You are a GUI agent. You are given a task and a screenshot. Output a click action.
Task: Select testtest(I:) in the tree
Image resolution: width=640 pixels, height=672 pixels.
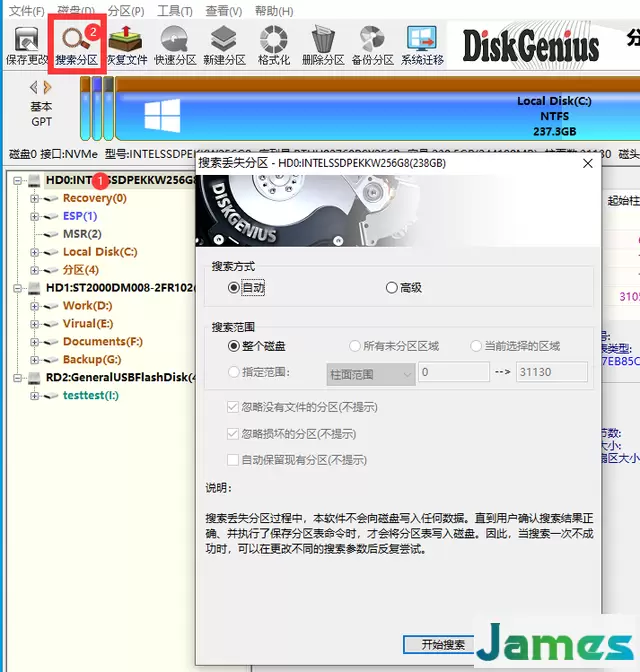(91, 396)
